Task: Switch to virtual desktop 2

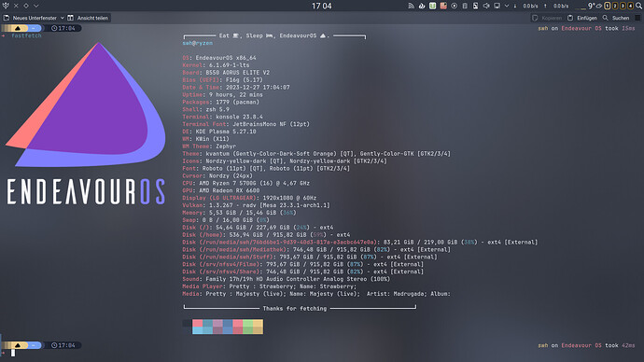Action: 615,6
